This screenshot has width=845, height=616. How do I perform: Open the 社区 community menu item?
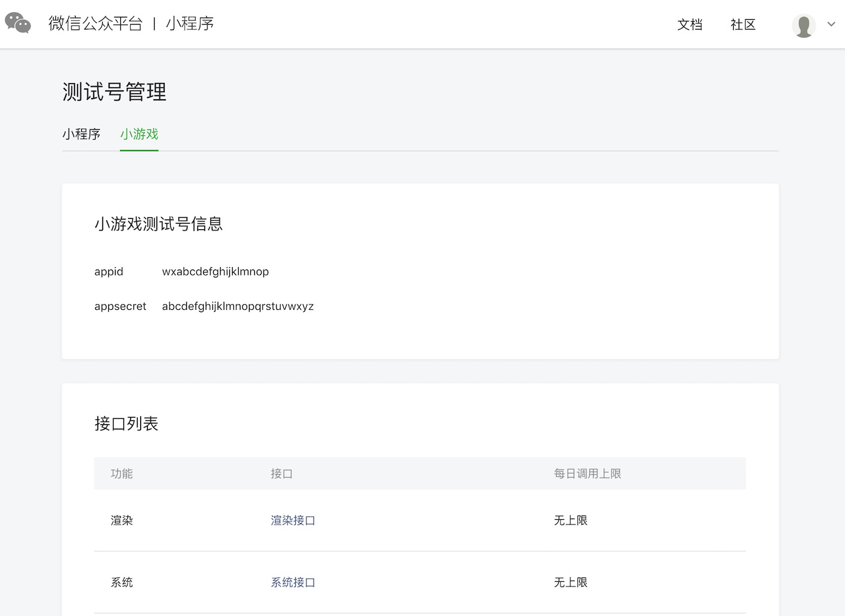(742, 25)
